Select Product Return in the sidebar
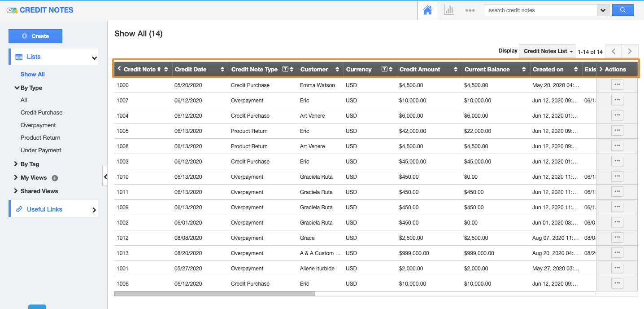644x309 pixels. coord(40,138)
